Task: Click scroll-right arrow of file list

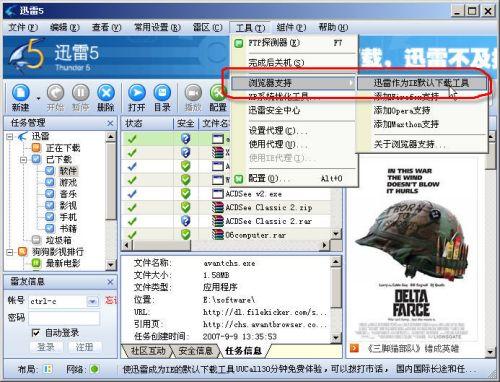Action: (324, 245)
